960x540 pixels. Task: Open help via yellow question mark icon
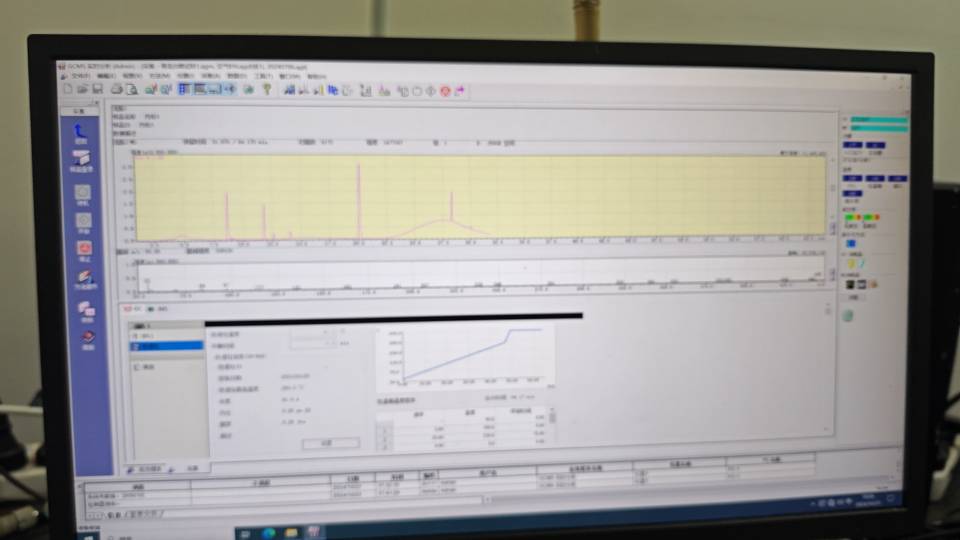(267, 89)
